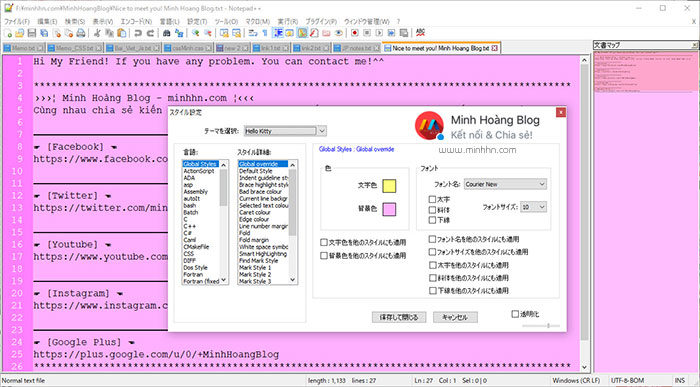Open the エンコード(N) encoding menu
This screenshot has height=387, width=700.
pyautogui.click(x=136, y=21)
